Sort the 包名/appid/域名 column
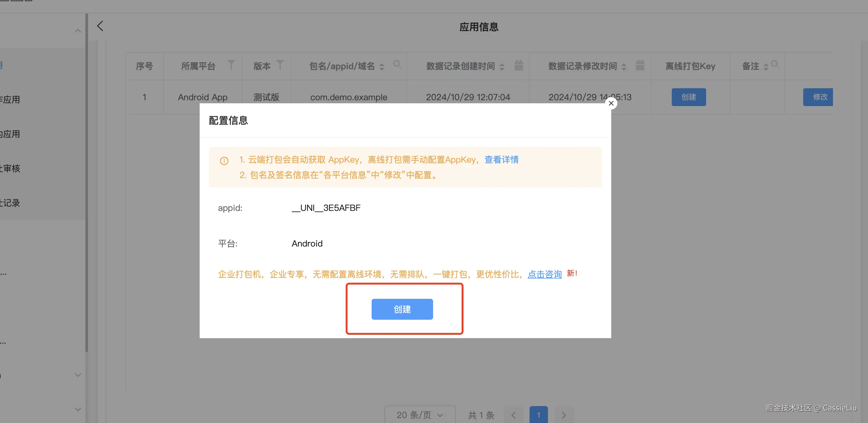This screenshot has width=868, height=423. pos(381,67)
